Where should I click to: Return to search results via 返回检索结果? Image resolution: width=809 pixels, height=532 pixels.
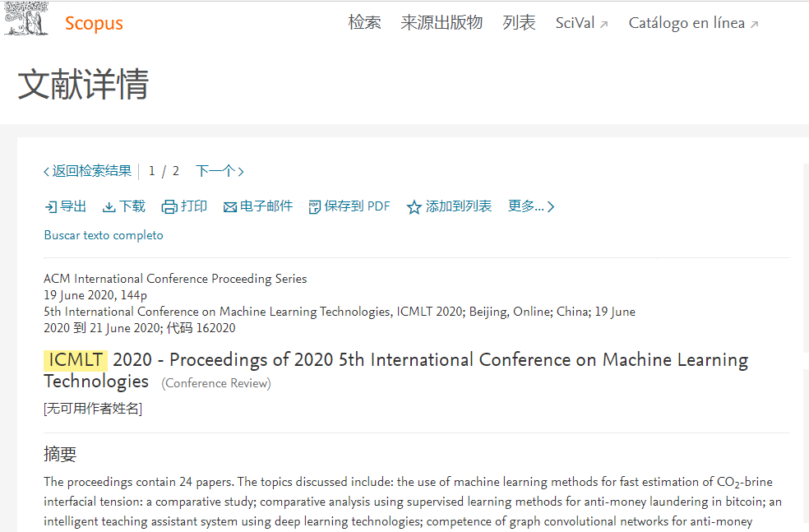click(88, 171)
